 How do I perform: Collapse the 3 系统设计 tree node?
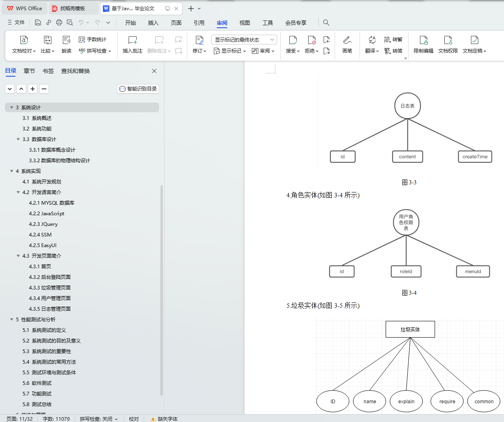(11, 108)
